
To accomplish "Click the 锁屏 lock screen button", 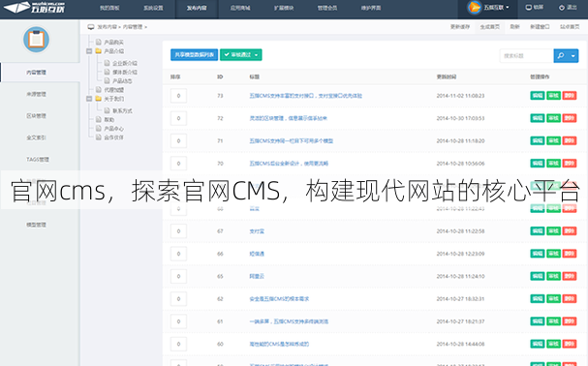I will (535, 8).
